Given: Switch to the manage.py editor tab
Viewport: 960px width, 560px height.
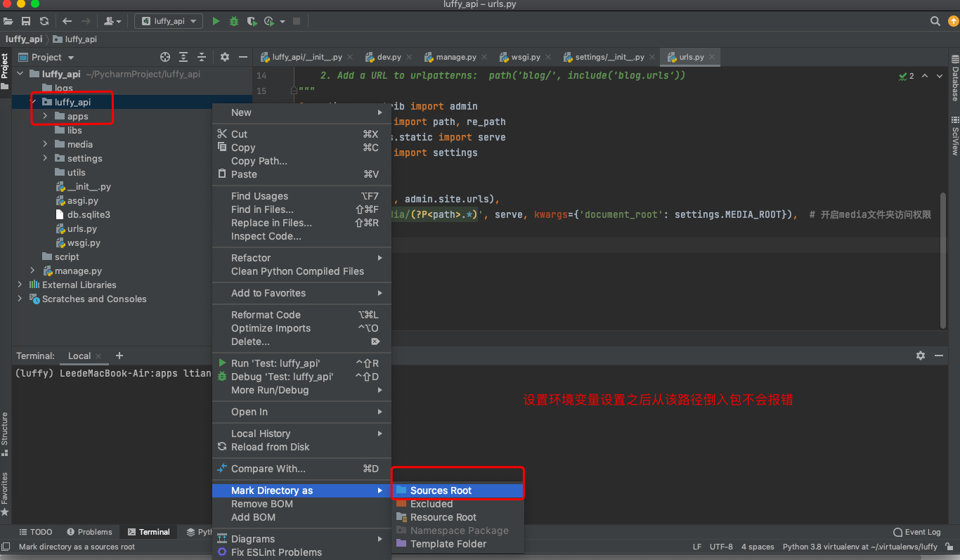Looking at the screenshot, I should (455, 57).
